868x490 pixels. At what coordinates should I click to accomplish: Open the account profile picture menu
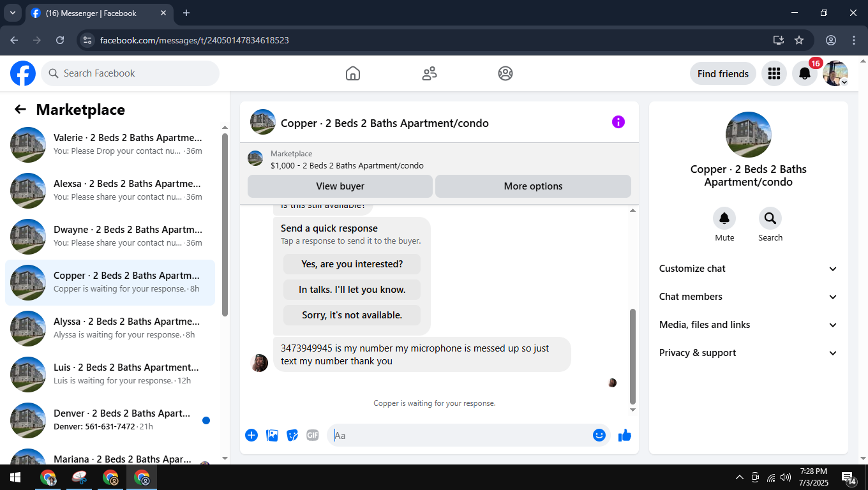click(835, 73)
